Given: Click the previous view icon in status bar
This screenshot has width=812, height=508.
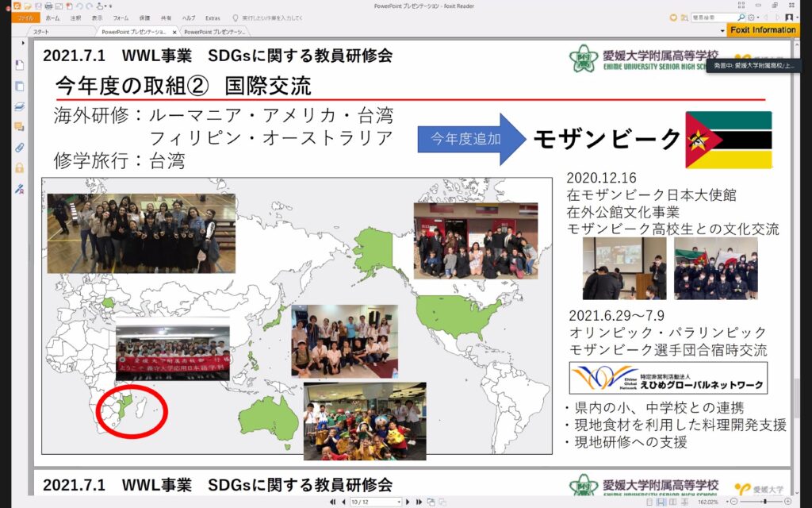Looking at the screenshot, I should (431, 502).
